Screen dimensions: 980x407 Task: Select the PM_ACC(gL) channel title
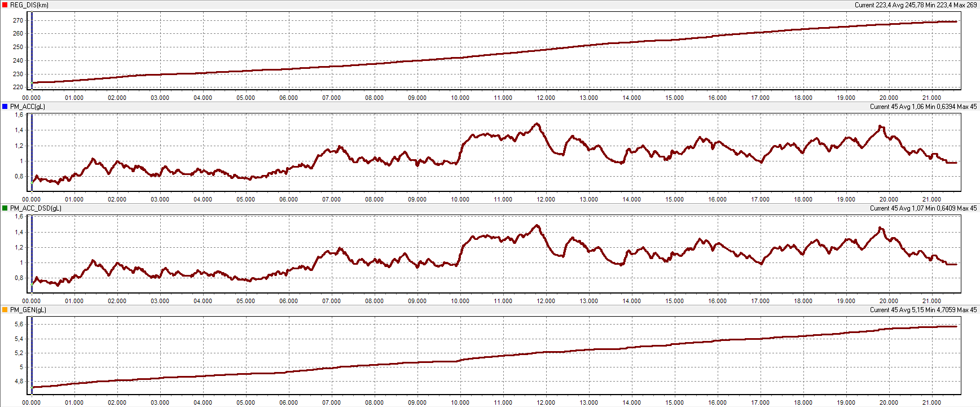click(x=28, y=107)
